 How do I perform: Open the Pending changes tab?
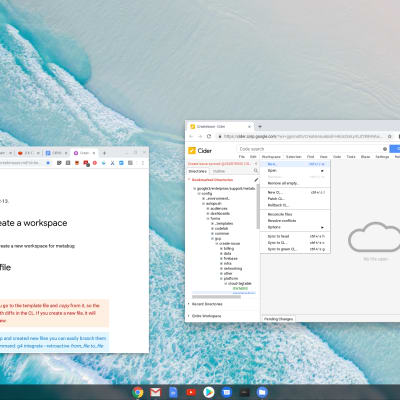(278, 319)
